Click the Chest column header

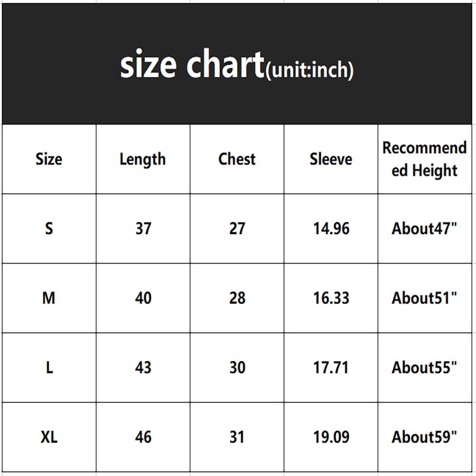pyautogui.click(x=237, y=159)
